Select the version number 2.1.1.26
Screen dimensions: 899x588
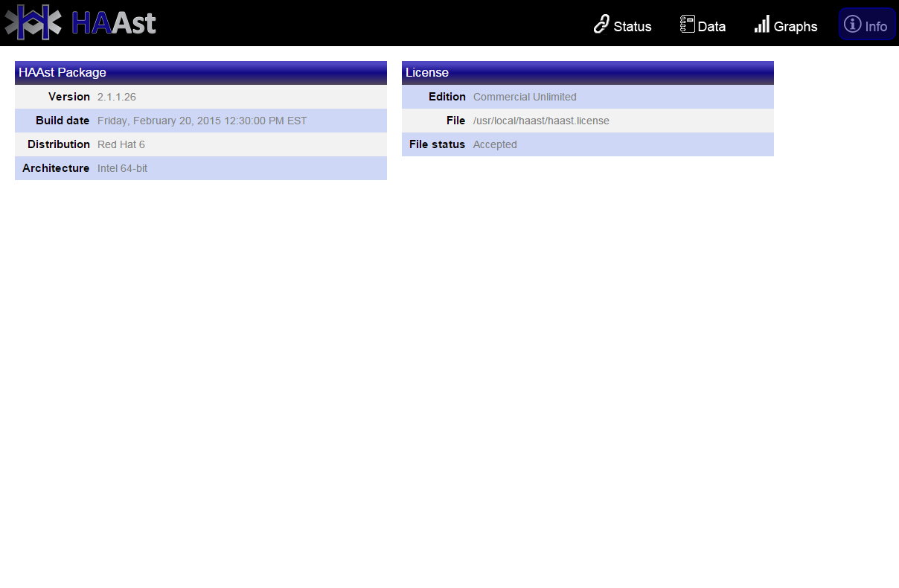coord(117,97)
